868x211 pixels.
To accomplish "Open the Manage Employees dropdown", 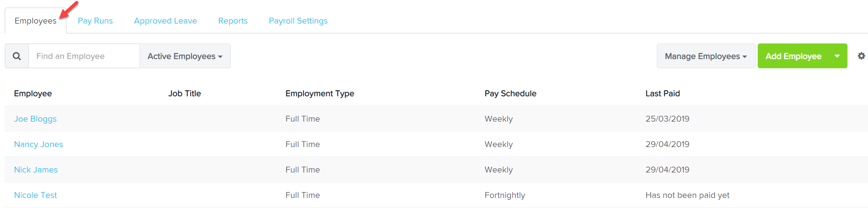I will (706, 56).
